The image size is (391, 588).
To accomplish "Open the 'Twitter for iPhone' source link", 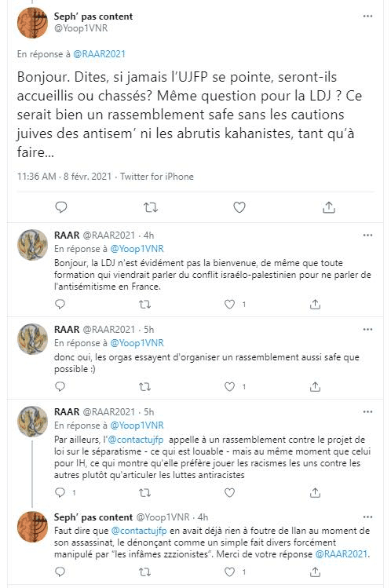I will (x=157, y=177).
